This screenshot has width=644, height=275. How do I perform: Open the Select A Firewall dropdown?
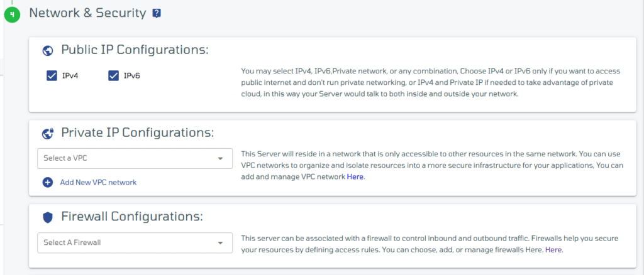(x=135, y=242)
